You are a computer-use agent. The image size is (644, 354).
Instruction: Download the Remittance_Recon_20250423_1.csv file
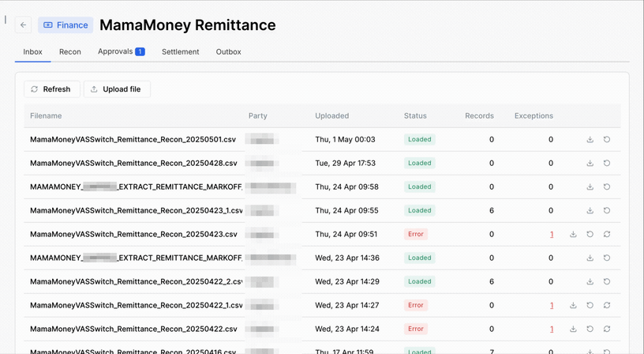(x=590, y=210)
